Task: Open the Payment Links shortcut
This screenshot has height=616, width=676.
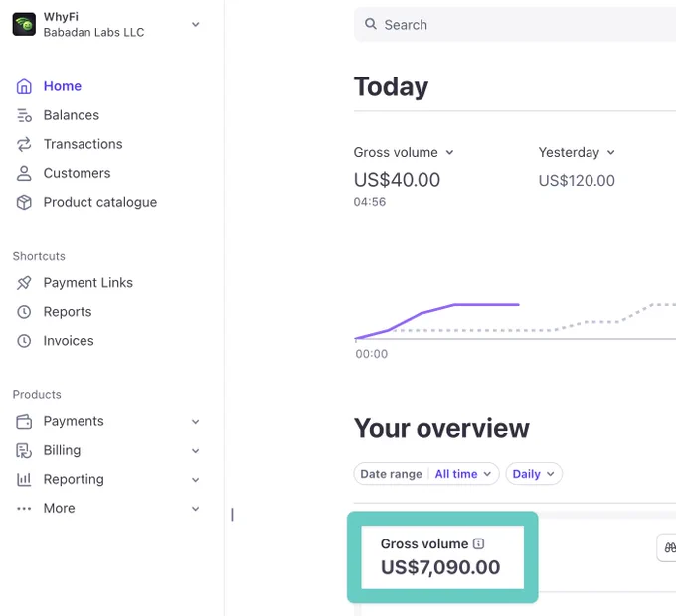Action: 87,282
